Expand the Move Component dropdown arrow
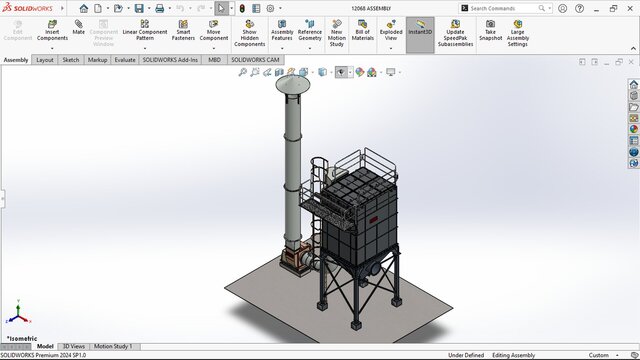This screenshot has width=640, height=360. [213, 49]
